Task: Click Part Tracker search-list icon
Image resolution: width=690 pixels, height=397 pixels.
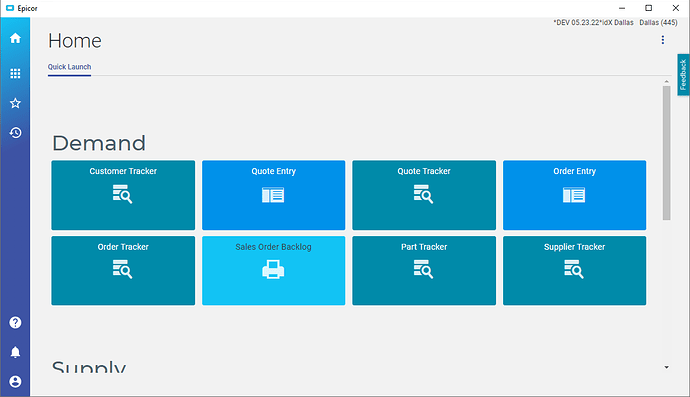Action: pyautogui.click(x=423, y=269)
